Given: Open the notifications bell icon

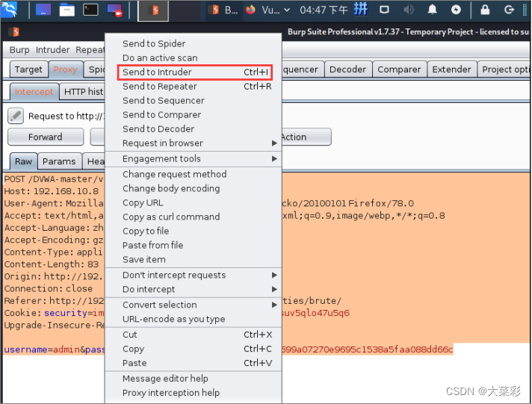Looking at the screenshot, I should pos(432,10).
